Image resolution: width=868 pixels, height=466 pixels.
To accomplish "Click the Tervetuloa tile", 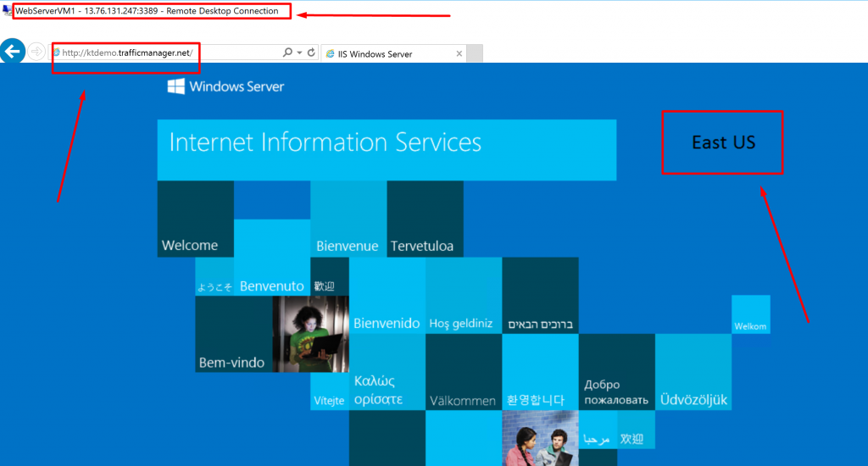I will (426, 219).
